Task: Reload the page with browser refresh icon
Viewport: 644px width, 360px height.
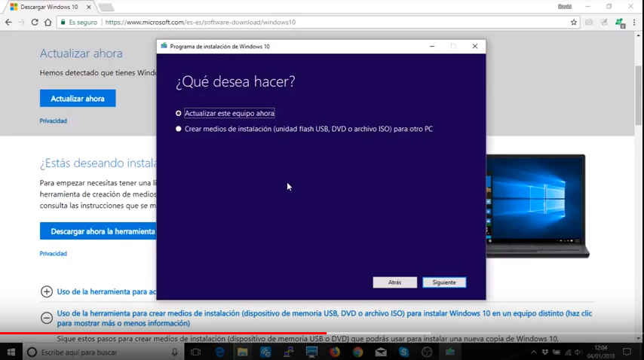Action: (x=35, y=23)
